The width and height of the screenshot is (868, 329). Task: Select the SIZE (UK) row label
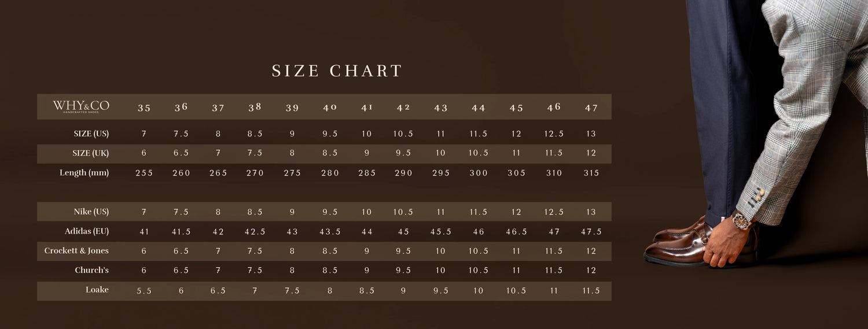pos(91,153)
